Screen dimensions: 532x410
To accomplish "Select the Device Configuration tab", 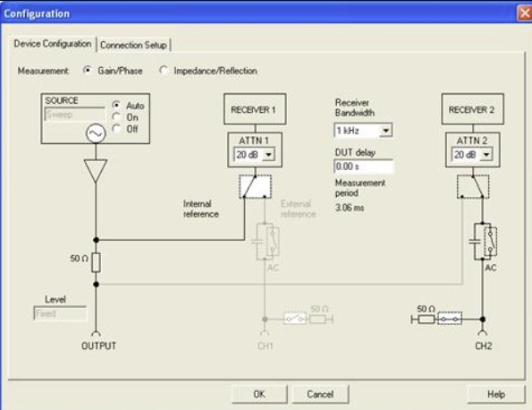I will pyautogui.click(x=53, y=44).
